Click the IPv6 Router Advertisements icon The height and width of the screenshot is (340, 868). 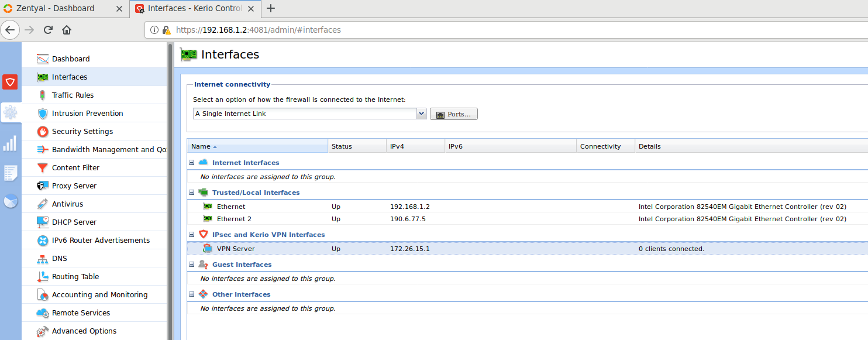(42, 240)
